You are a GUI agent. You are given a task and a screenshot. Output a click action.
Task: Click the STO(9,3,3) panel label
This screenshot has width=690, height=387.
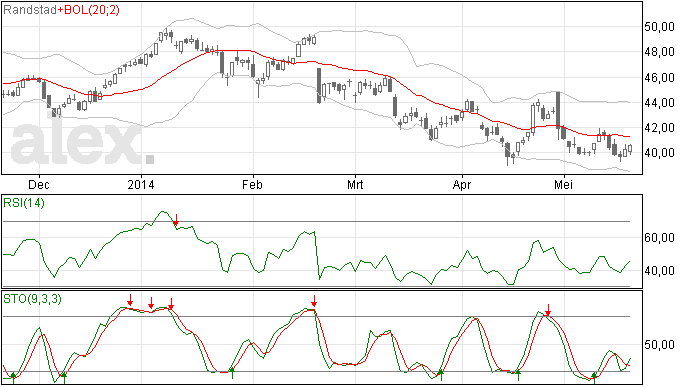click(33, 299)
